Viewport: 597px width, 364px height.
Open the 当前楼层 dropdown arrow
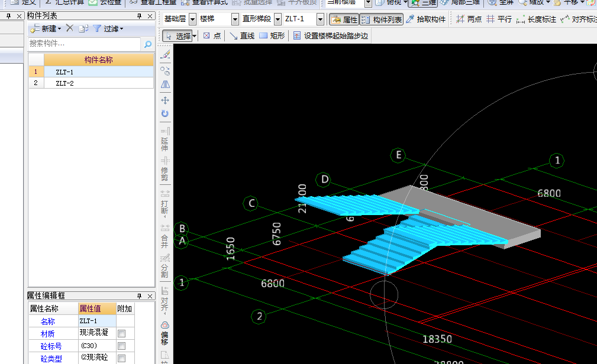pos(368,3)
